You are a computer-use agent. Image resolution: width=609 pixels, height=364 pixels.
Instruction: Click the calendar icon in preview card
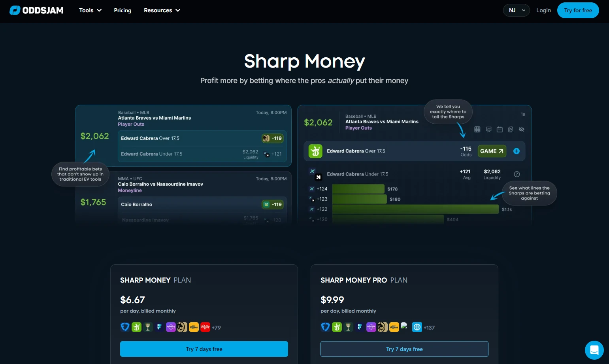pos(500,129)
